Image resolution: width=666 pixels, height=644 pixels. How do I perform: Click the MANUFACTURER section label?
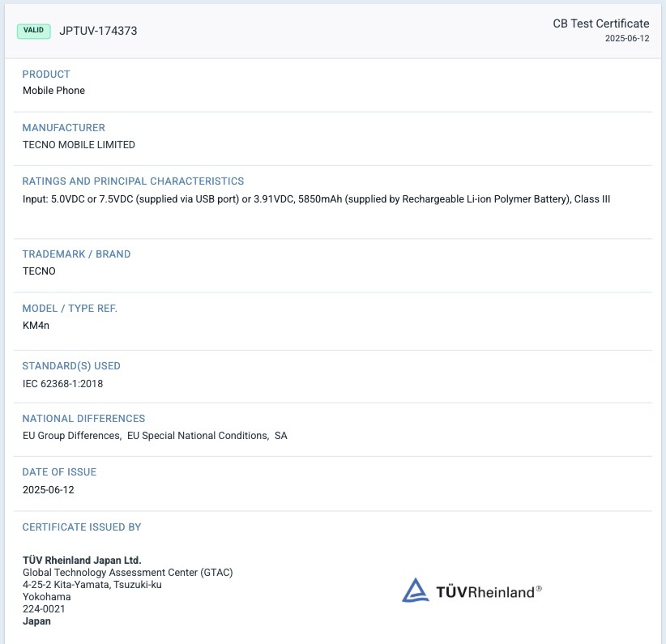coord(63,128)
